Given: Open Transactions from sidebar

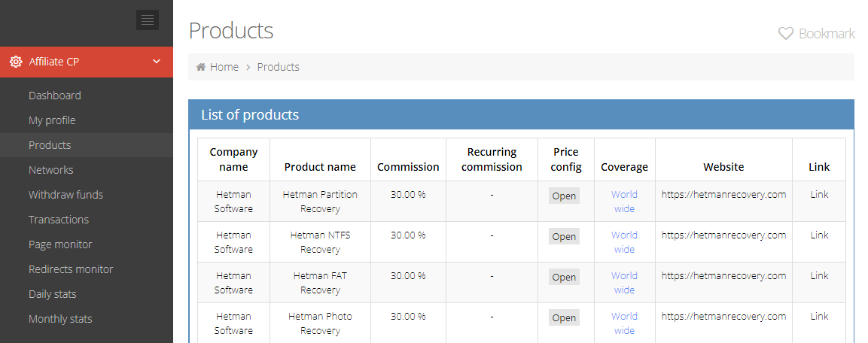Looking at the screenshot, I should pos(59,220).
